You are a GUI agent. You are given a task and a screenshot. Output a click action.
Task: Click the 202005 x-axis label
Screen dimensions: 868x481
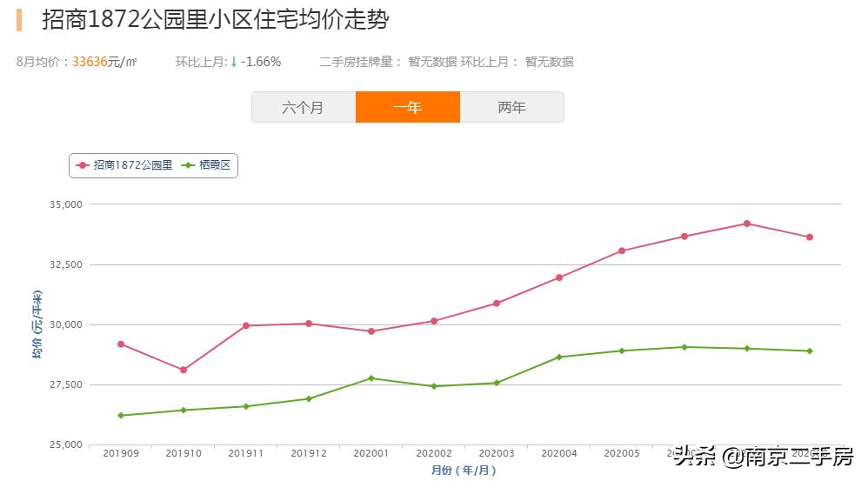point(622,453)
